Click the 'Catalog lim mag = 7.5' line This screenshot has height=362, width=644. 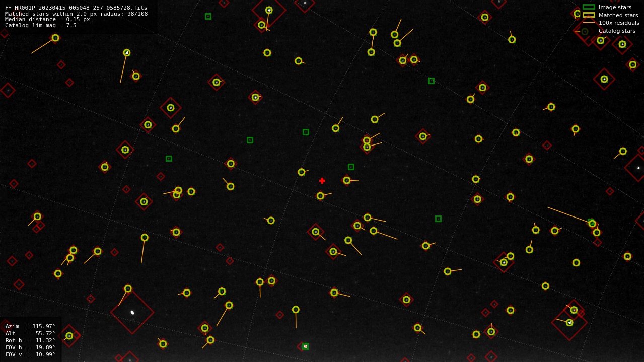41,25
